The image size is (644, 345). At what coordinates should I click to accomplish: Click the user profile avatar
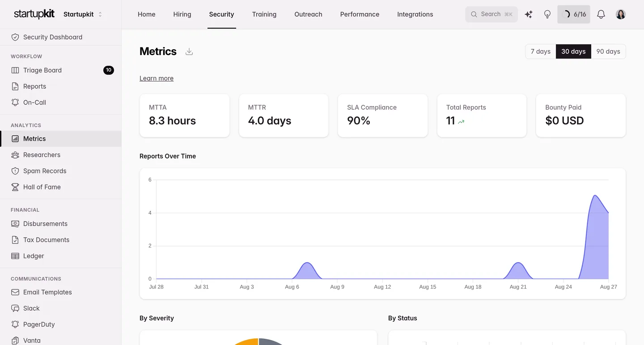(621, 14)
